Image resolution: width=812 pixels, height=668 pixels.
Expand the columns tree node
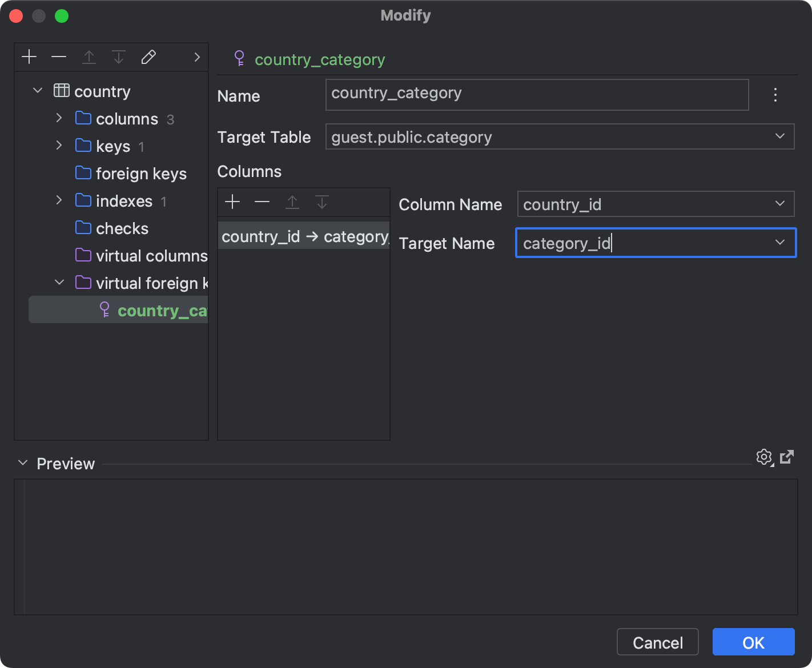(x=59, y=118)
